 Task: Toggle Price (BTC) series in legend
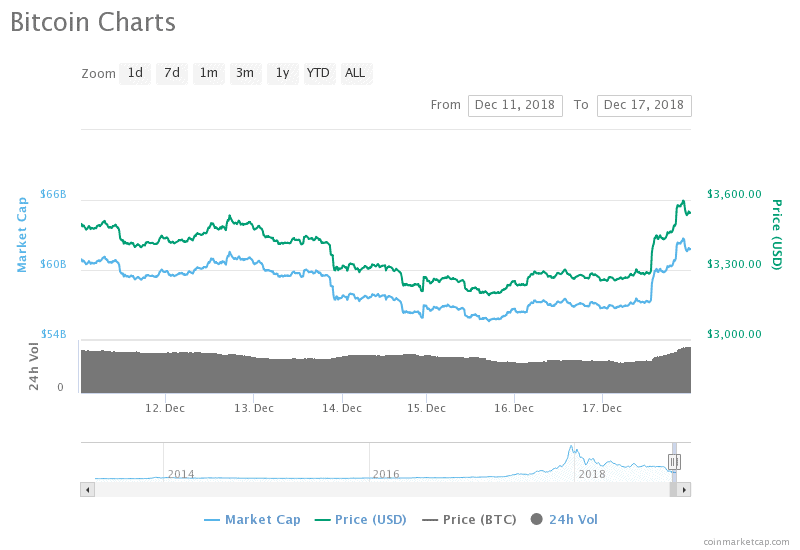(469, 520)
